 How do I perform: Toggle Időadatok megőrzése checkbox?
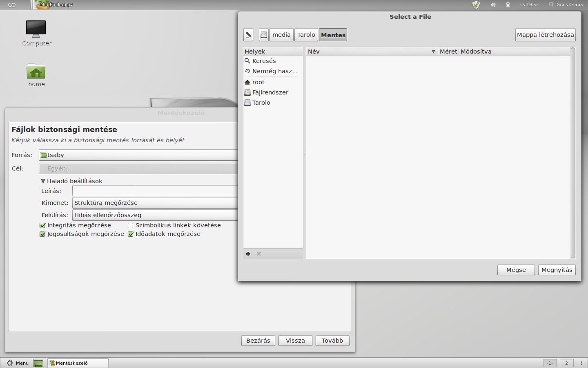coord(131,234)
